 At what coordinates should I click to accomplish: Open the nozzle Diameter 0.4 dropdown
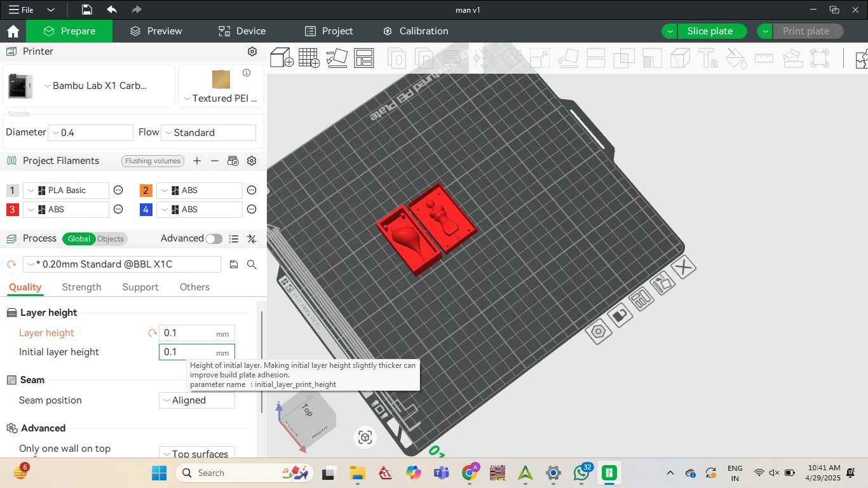click(91, 133)
